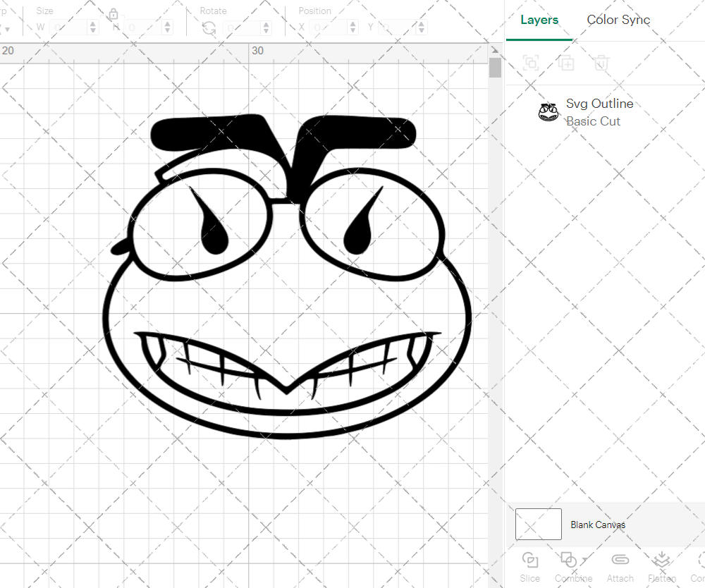The image size is (705, 588).
Task: Click the Duplicate layer icon
Action: 565,63
